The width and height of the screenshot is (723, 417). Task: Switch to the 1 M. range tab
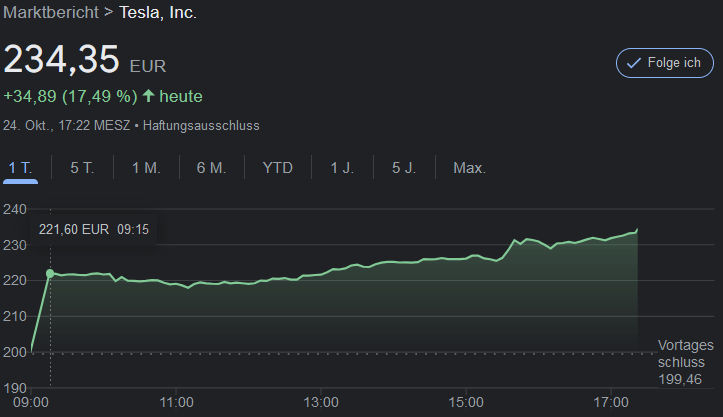(146, 168)
